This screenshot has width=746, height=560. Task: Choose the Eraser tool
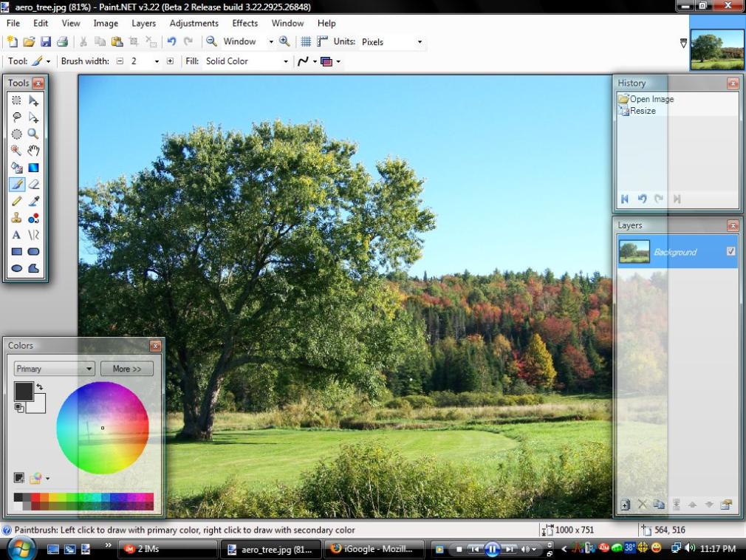[x=33, y=185]
